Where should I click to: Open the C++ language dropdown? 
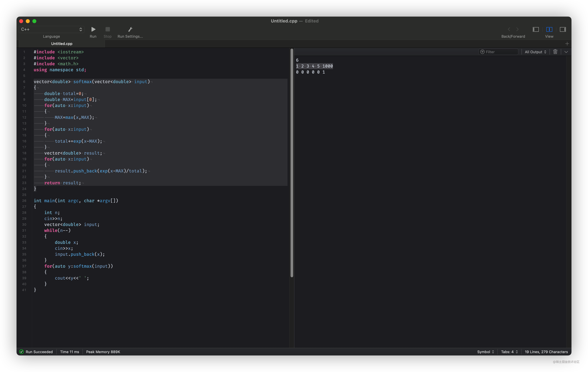tap(52, 29)
